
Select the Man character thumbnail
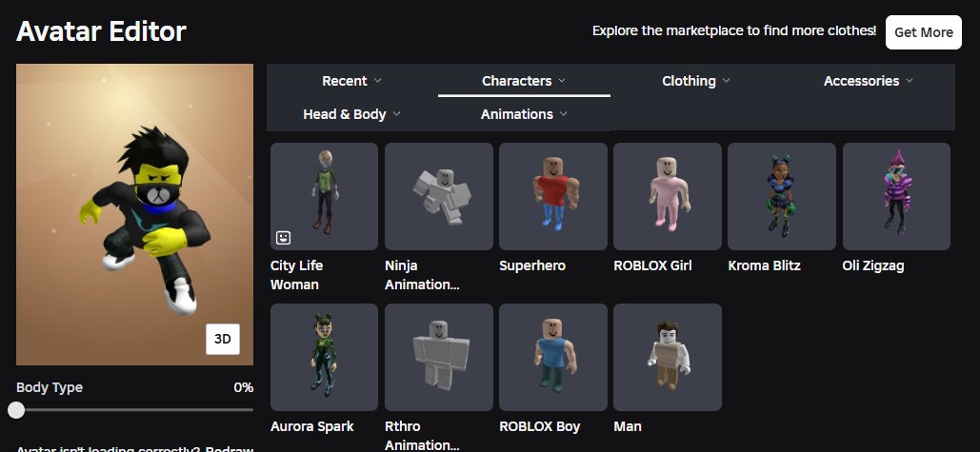tap(668, 357)
